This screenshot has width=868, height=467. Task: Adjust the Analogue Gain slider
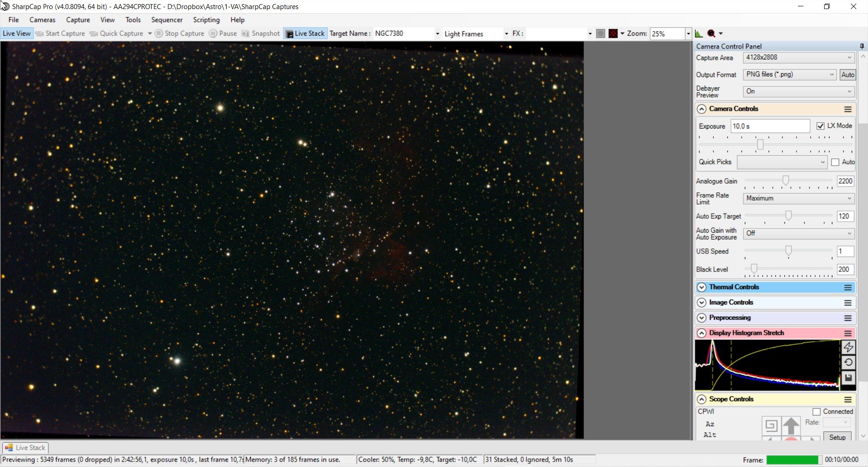[x=786, y=181]
